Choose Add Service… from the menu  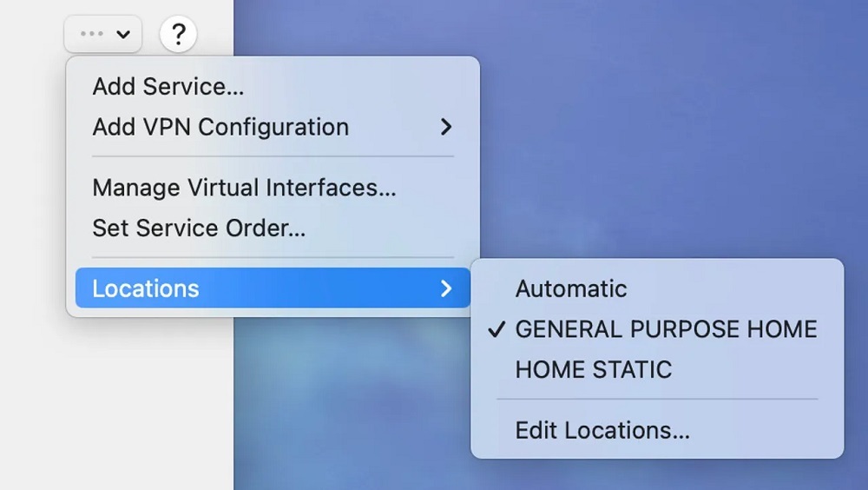point(168,86)
